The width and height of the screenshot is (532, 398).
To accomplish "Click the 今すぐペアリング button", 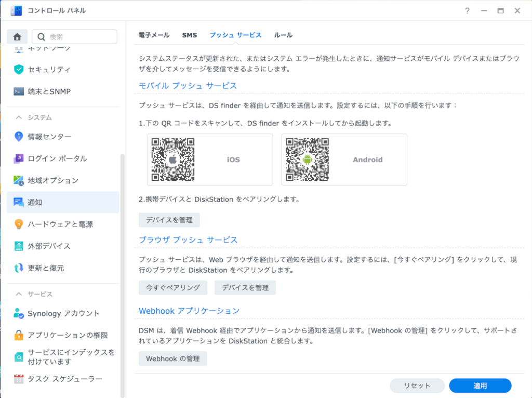I will click(x=173, y=288).
